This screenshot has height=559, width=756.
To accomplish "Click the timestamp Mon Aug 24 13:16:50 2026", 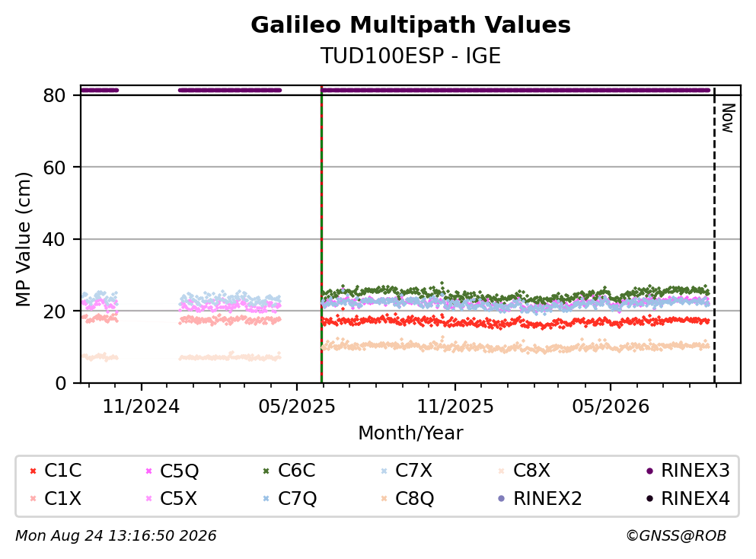I will point(116,536).
